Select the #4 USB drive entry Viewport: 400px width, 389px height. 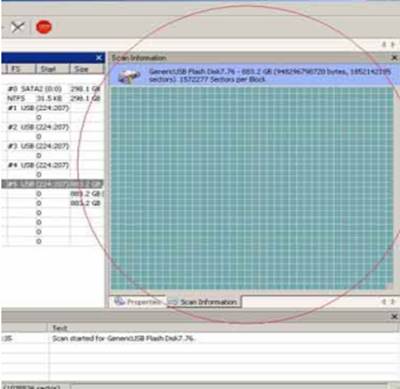pyautogui.click(x=39, y=165)
